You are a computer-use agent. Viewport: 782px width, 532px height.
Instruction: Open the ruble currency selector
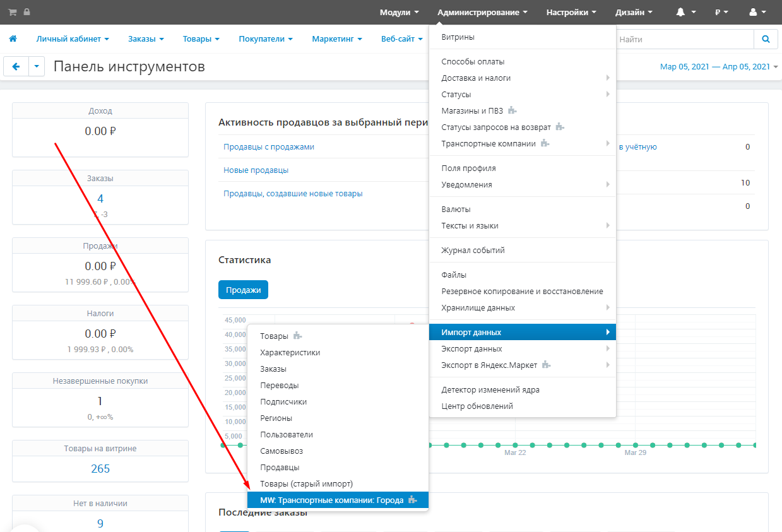[721, 12]
